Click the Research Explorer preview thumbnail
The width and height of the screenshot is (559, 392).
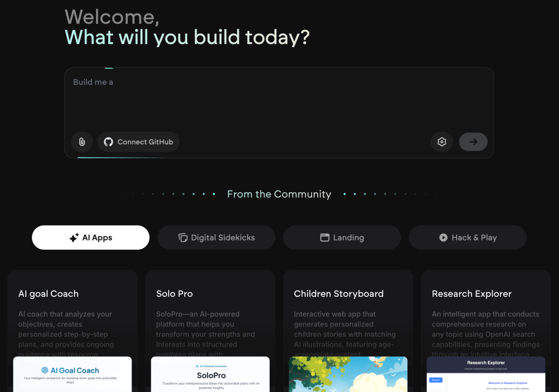(x=486, y=374)
